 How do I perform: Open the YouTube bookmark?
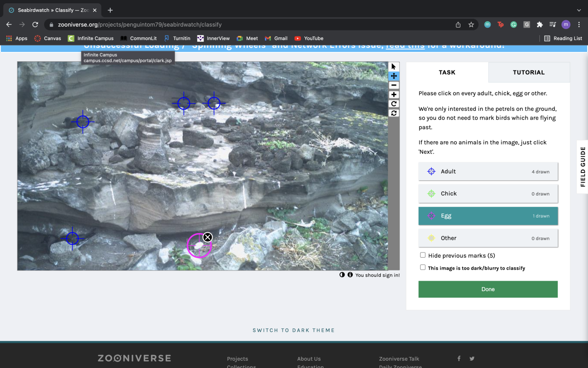[x=309, y=38]
